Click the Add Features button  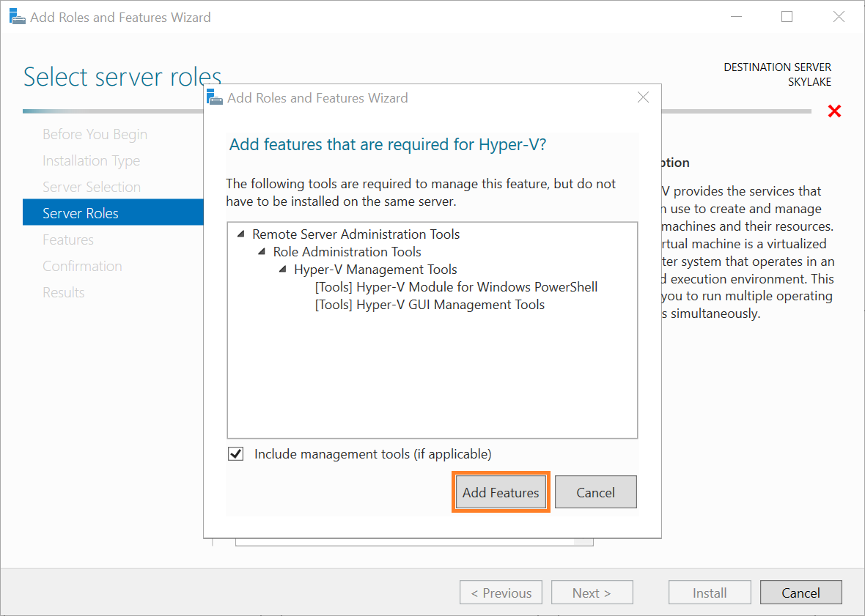coord(501,492)
